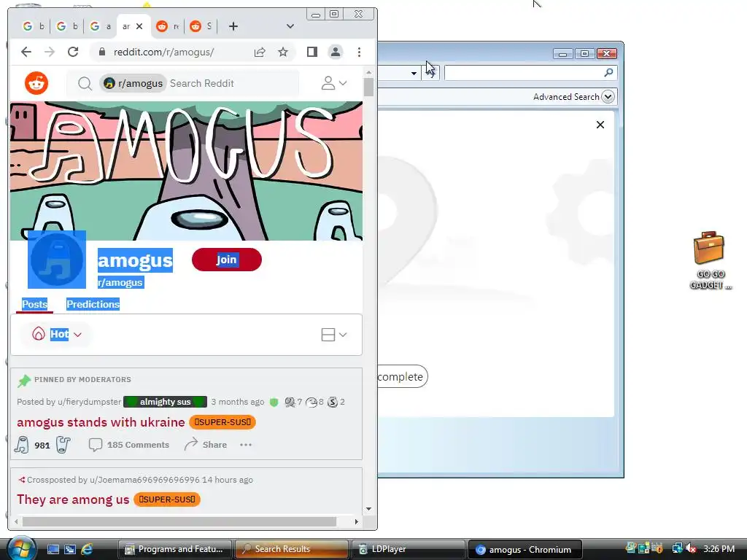Open address dropdown arrow in Search Results window
The width and height of the screenshot is (747, 560).
[x=414, y=73]
